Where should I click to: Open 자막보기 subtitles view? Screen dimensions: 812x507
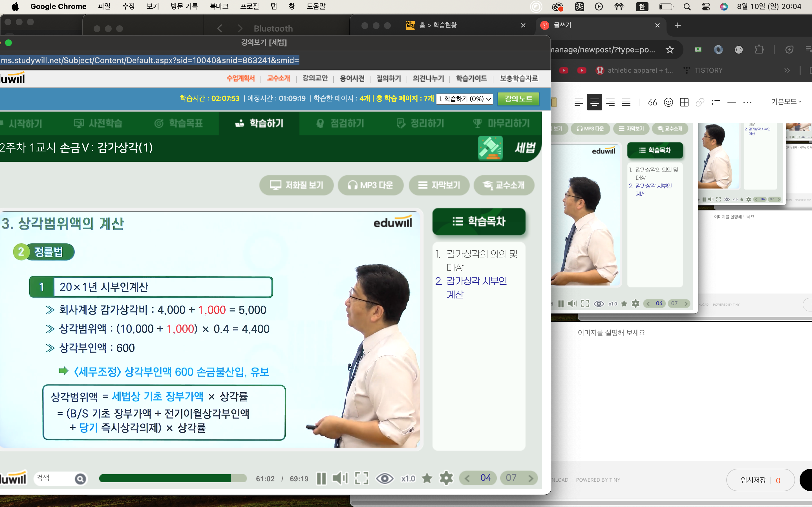(439, 185)
